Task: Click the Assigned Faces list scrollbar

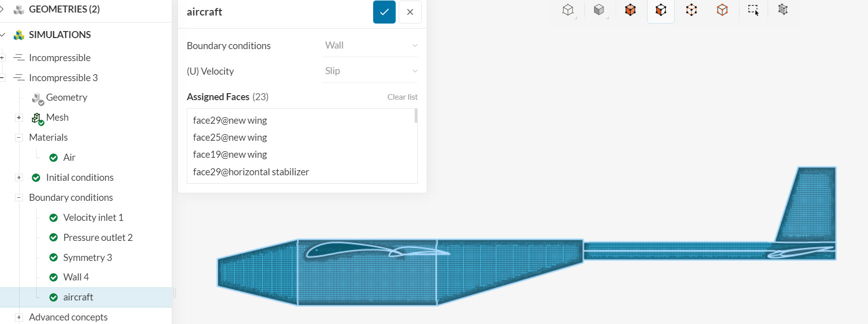Action: tap(416, 116)
